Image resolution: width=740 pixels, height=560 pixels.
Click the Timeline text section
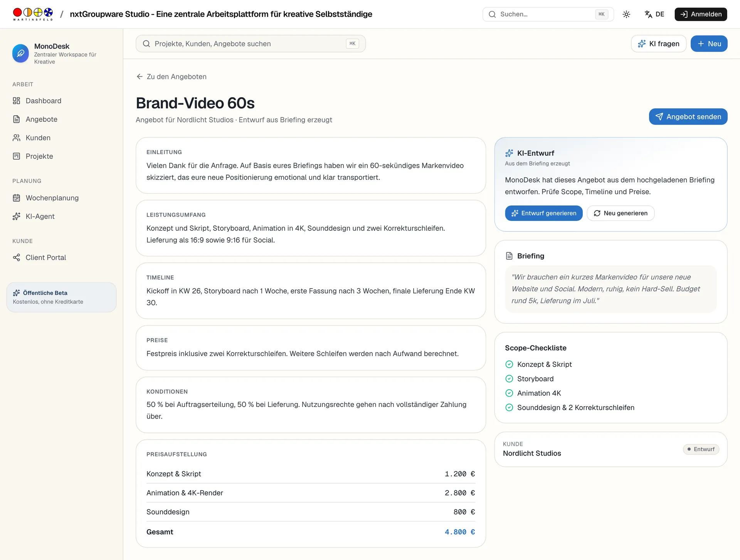pos(311,291)
